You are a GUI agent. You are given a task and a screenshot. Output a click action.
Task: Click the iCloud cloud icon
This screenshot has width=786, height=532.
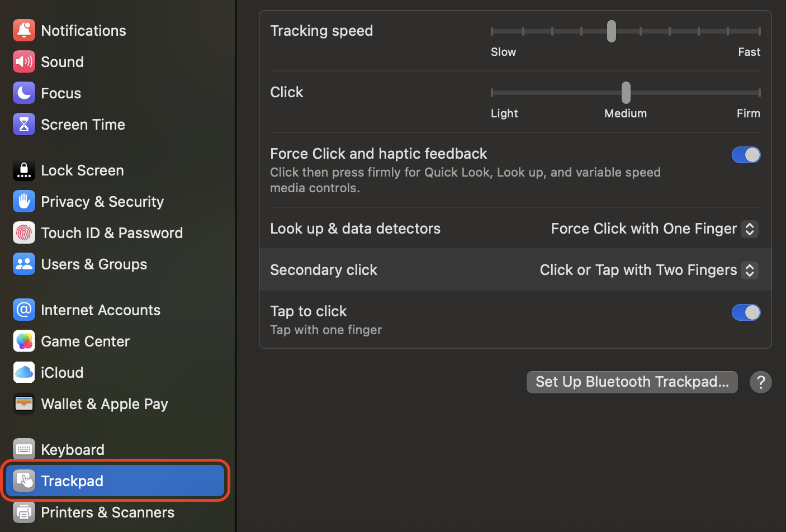pyautogui.click(x=24, y=372)
